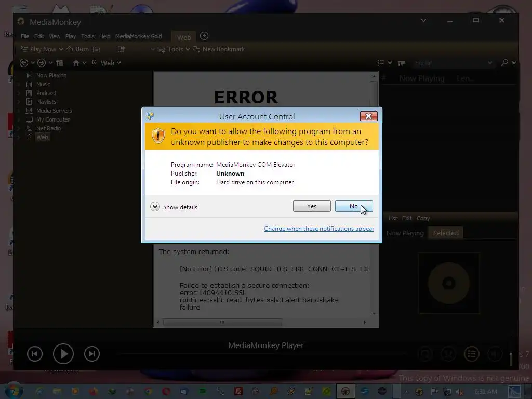Click the list view mode icon
The image size is (532, 399).
coord(381,63)
